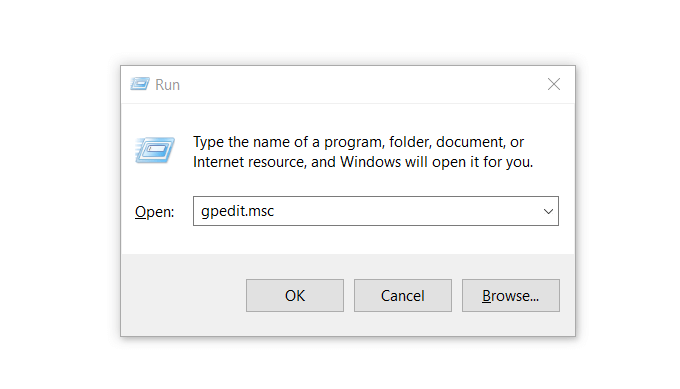Open the Browse... file picker
680x389 pixels.
[x=511, y=295]
